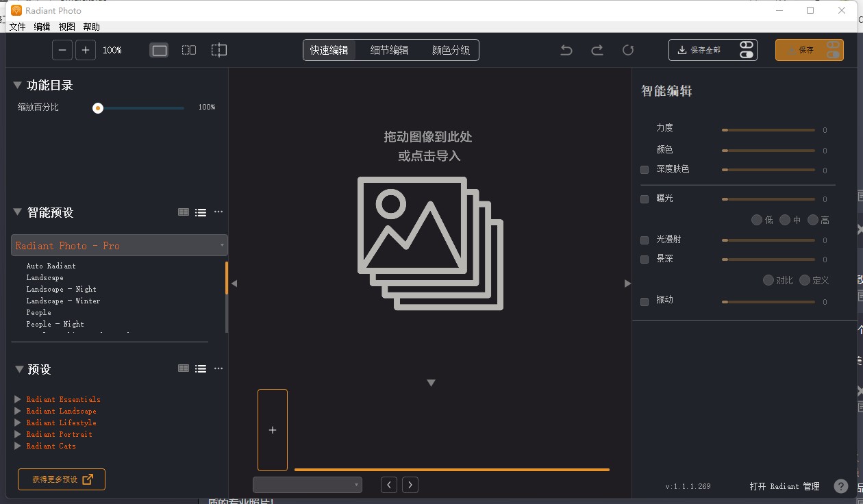Open Radiant Photo - Pro dropdown
Viewport: 863px width, 504px height.
click(119, 245)
